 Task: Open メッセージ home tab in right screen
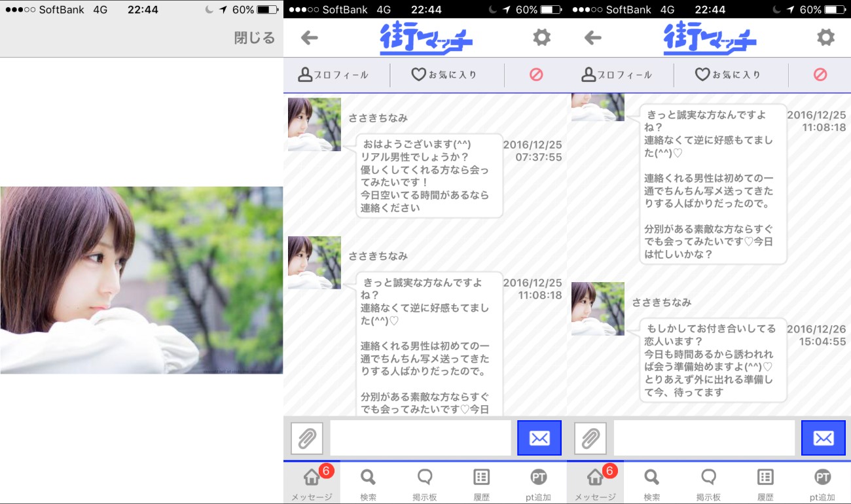point(595,482)
